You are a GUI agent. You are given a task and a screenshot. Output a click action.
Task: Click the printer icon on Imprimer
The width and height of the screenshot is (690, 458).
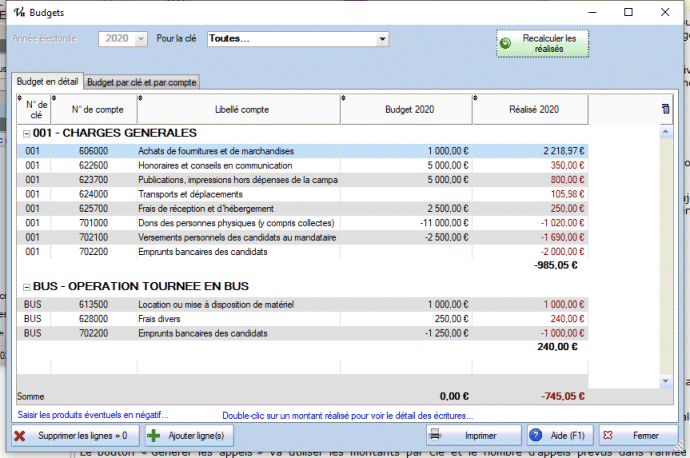[x=434, y=436]
